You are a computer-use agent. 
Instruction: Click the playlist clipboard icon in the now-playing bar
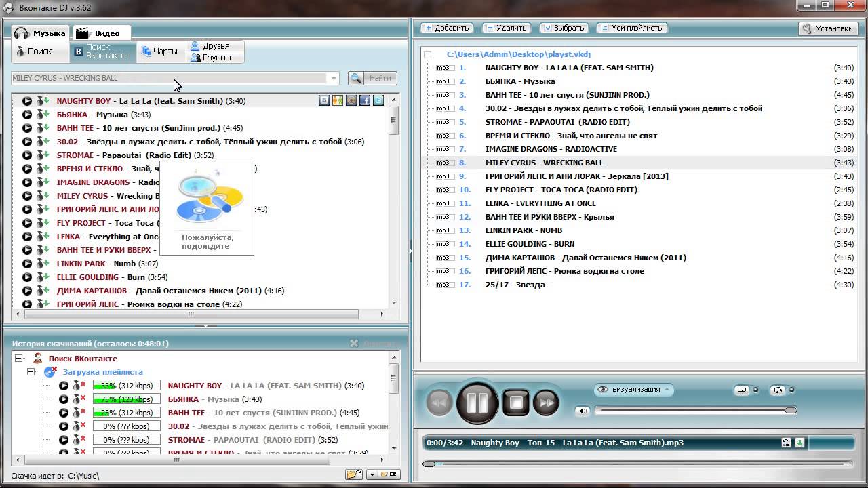786,443
